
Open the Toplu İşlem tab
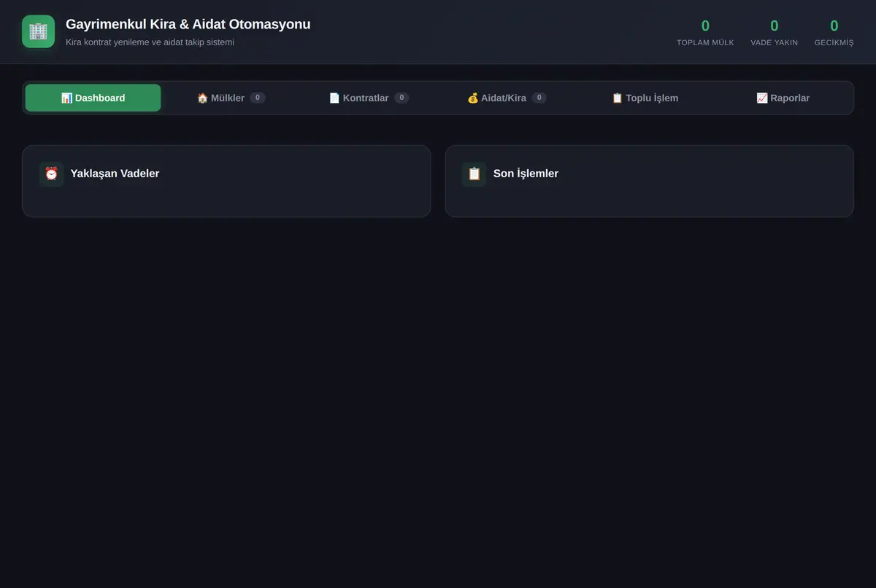coord(645,98)
